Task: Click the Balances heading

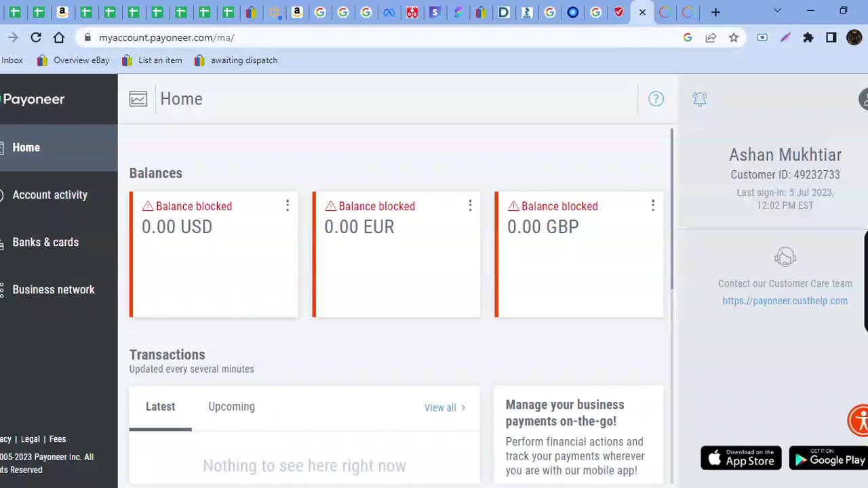Action: click(x=156, y=174)
